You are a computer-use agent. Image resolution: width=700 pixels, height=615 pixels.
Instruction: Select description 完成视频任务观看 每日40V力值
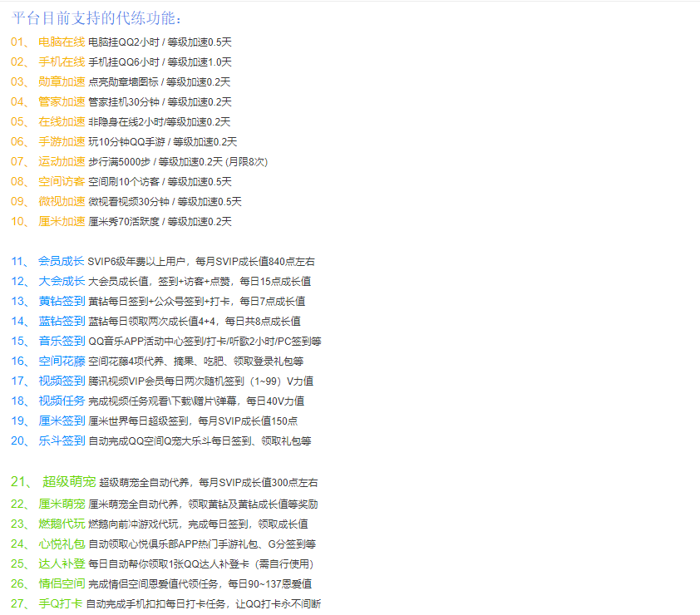click(196, 401)
